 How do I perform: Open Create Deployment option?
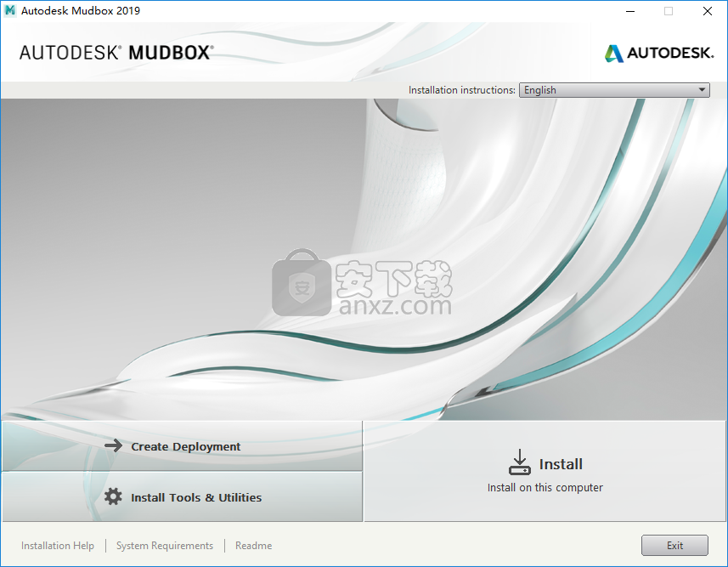click(182, 446)
